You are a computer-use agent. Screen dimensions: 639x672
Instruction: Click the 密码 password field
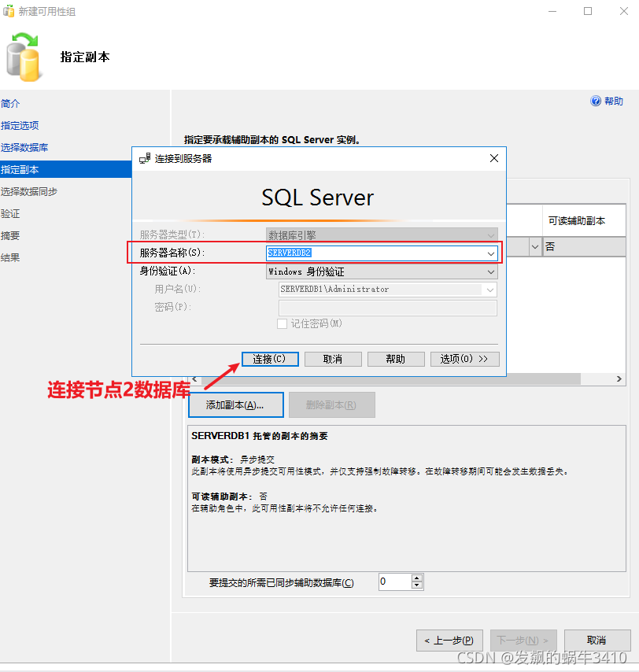[x=388, y=308]
